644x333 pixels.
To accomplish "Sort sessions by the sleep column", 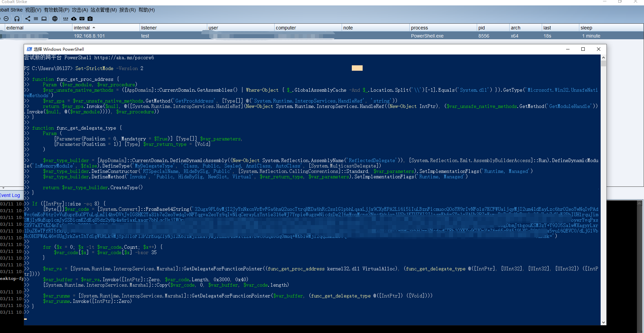I will point(611,28).
